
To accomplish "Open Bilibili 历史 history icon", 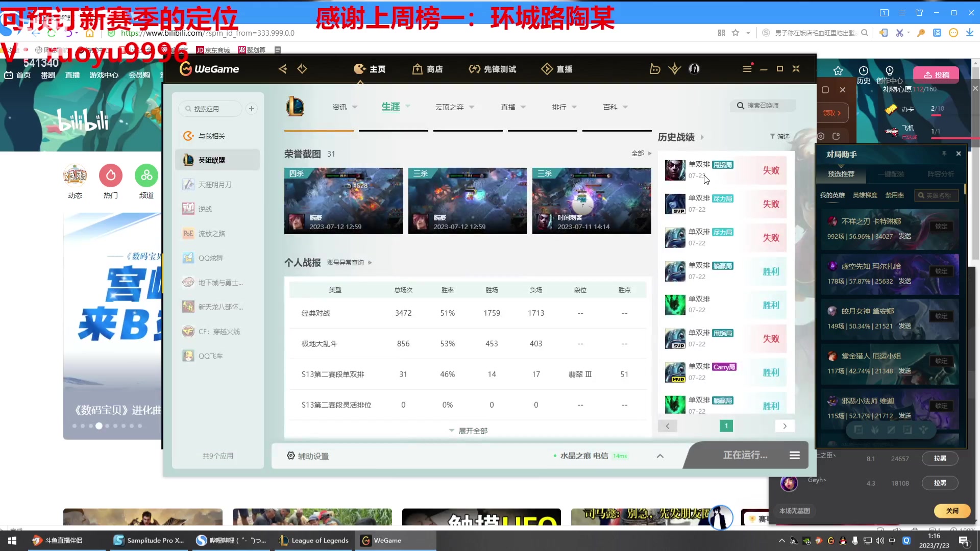I will [x=863, y=75].
